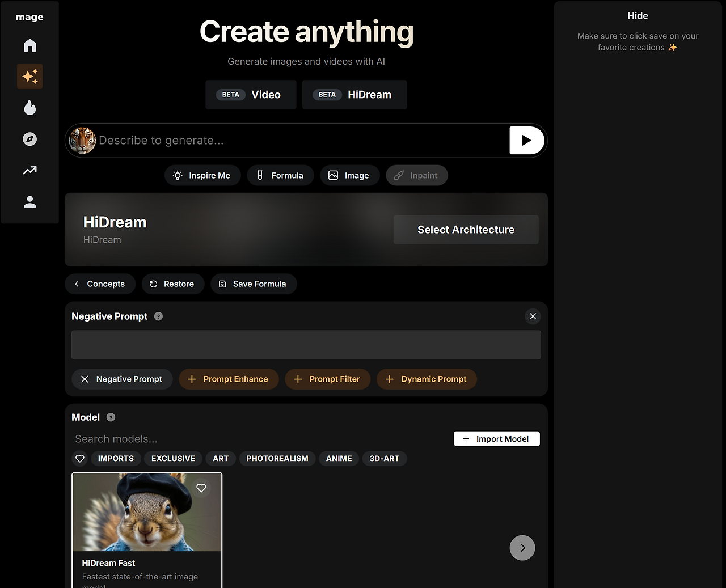Select the HiDream Fast model card

point(147,530)
